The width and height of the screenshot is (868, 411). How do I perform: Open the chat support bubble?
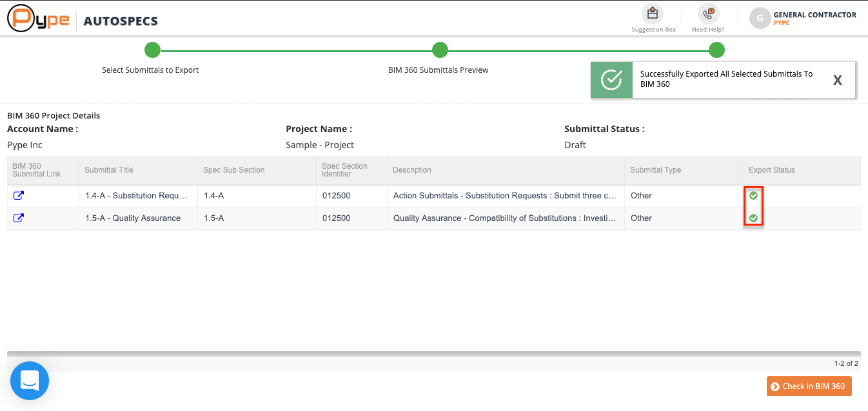pyautogui.click(x=30, y=381)
